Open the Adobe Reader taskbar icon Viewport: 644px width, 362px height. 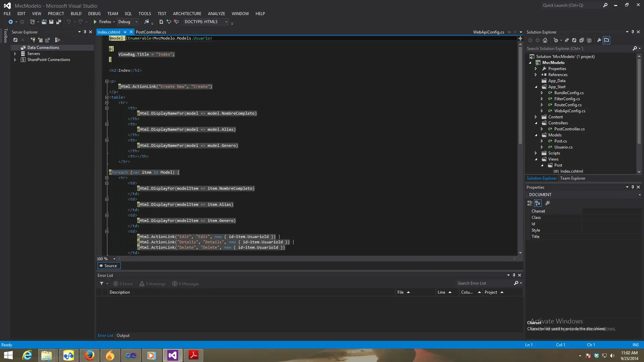194,355
